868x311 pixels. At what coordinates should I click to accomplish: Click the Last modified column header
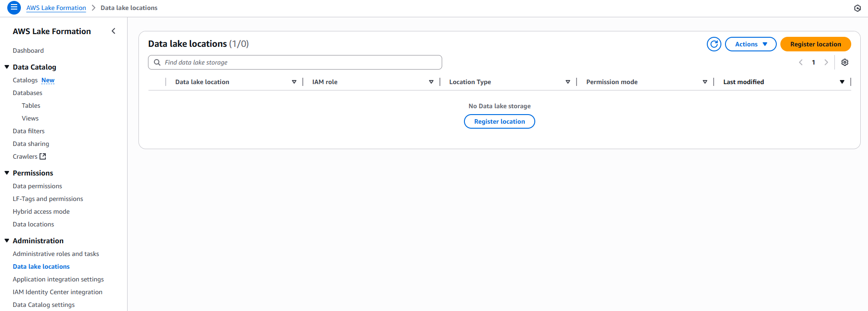pyautogui.click(x=744, y=82)
